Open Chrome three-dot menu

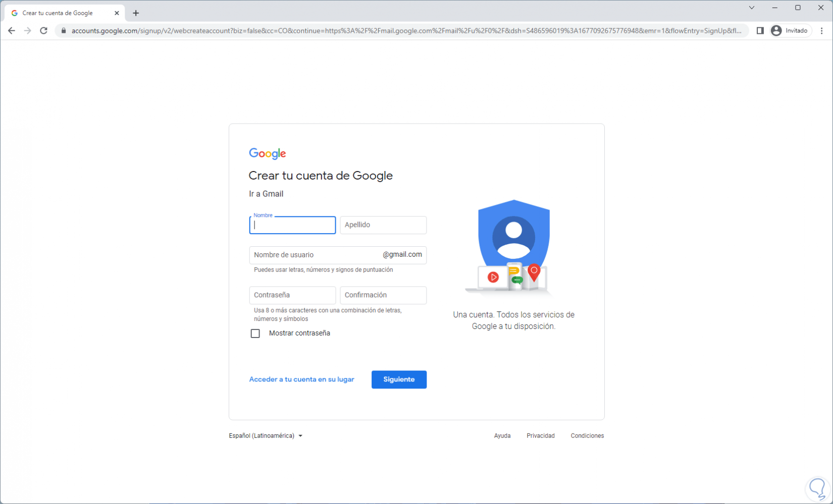tap(821, 31)
